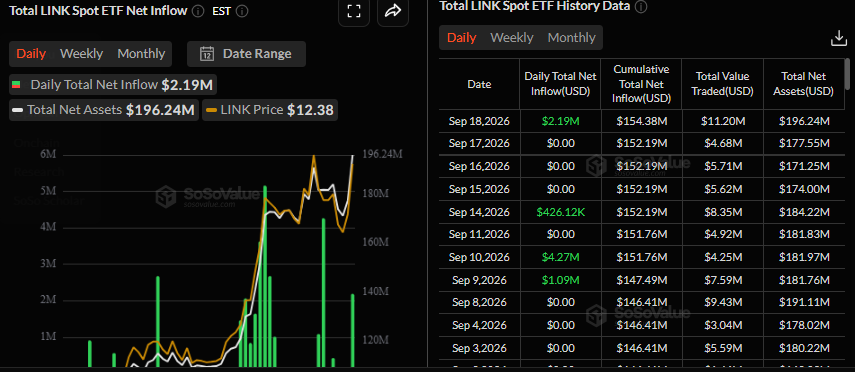Image resolution: width=855 pixels, height=372 pixels.
Task: Select the Sep 14,2026 row date
Action: [479, 212]
